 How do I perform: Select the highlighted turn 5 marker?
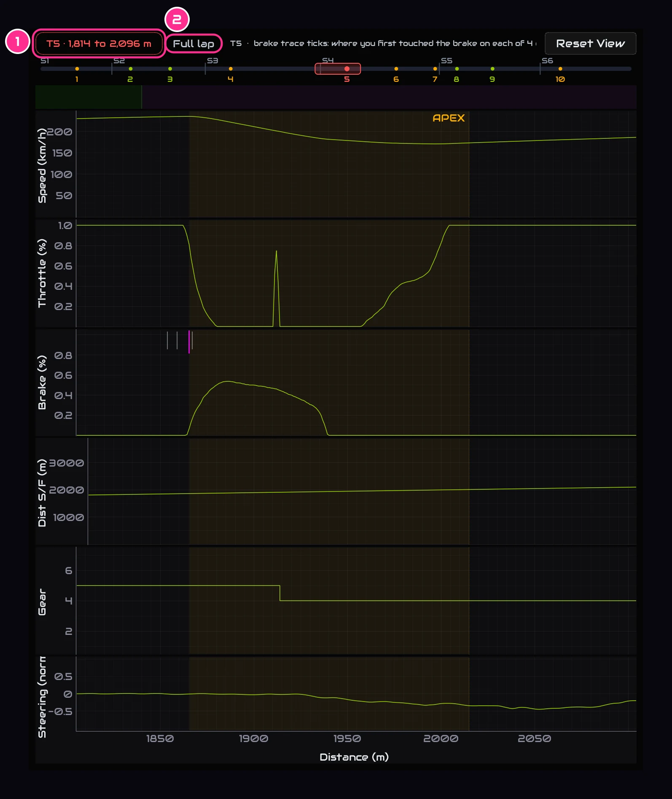pos(347,69)
